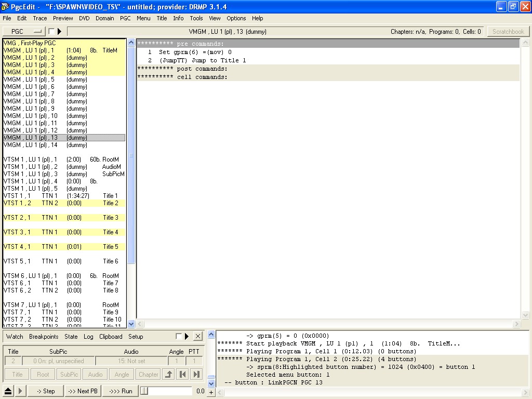
Task: Select VTSM 6 LU 1, 1 RootM row
Action: click(64, 276)
